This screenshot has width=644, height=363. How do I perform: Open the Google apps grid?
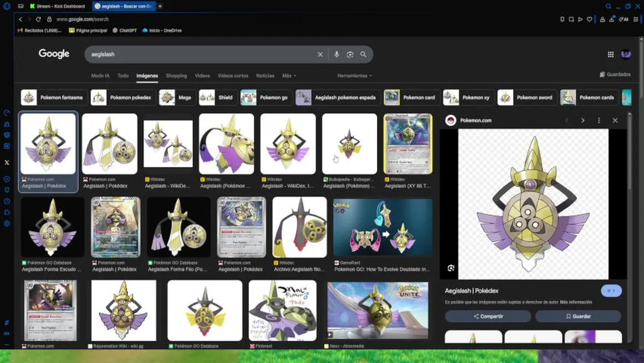[610, 54]
